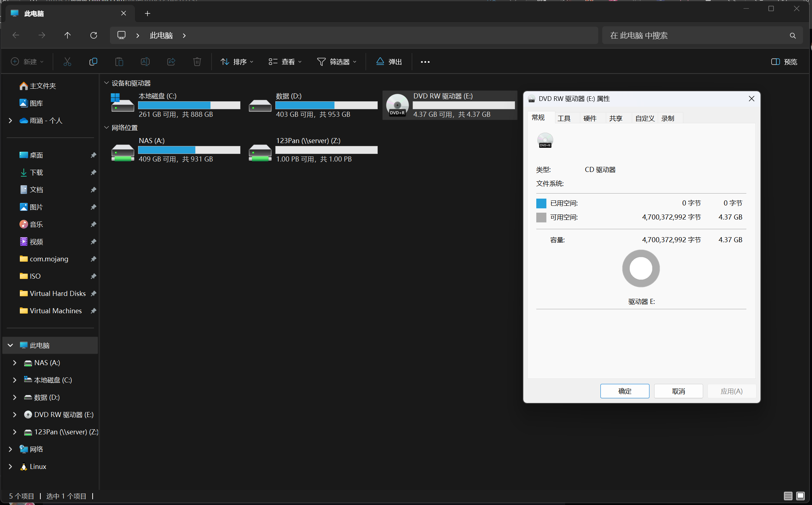This screenshot has height=505, width=812.
Task: Click the Eject (弹出) toolbar button
Action: 389,62
